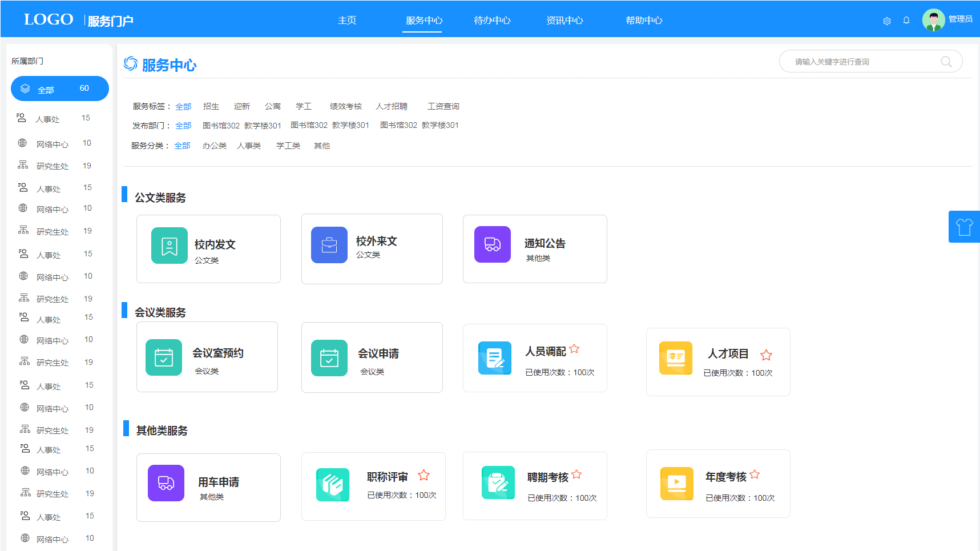Click the search magnifier icon
The image size is (980, 551).
946,62
